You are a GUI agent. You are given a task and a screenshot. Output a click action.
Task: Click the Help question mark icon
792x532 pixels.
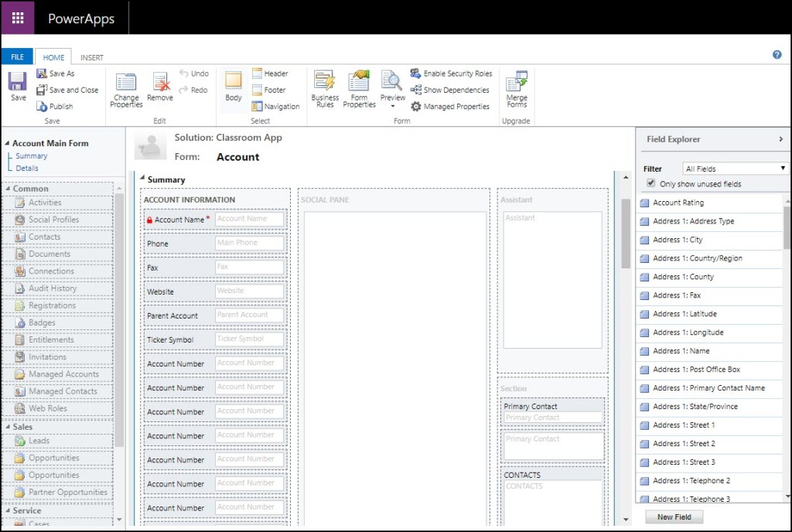tap(777, 55)
